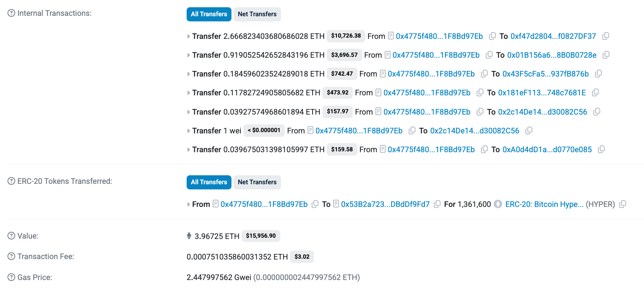This screenshot has height=292, width=644.
Task: Click the $10,726.38 price badge
Action: coord(346,36)
